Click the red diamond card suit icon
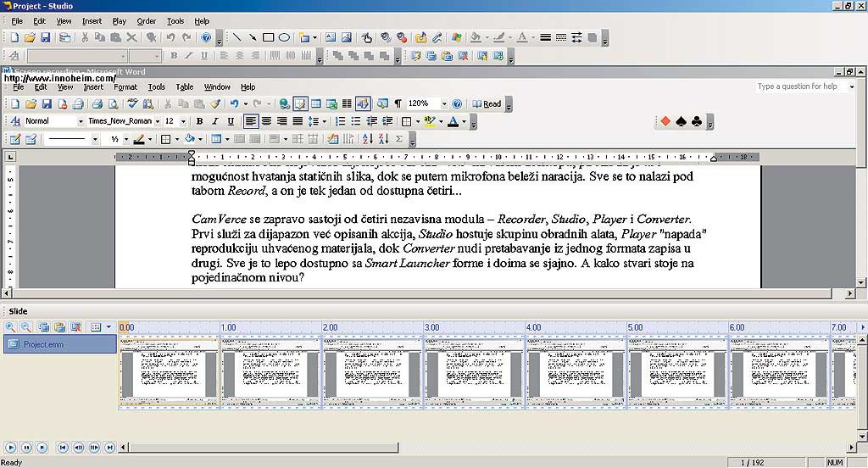Image resolution: width=868 pixels, height=468 pixels. pos(665,121)
